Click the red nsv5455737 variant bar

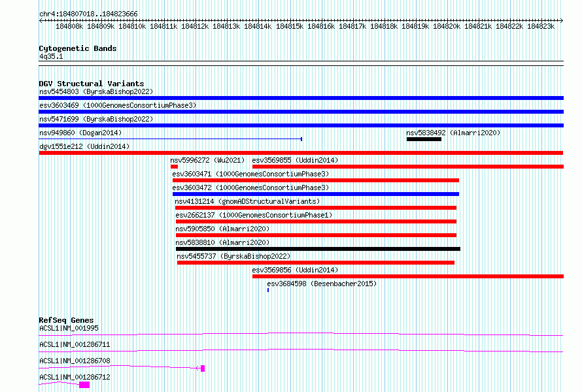[x=316, y=263]
